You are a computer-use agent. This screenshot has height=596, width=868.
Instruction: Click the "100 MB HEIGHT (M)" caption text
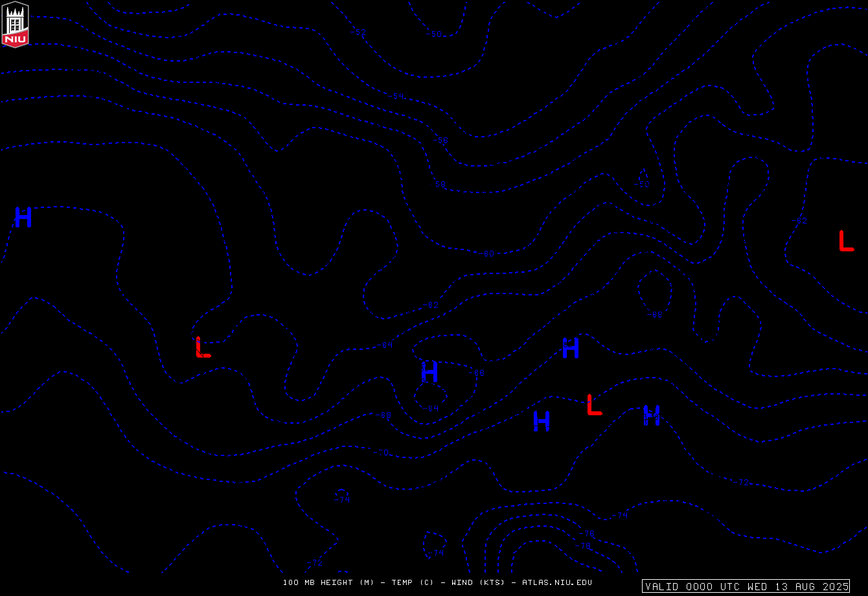pos(327,582)
